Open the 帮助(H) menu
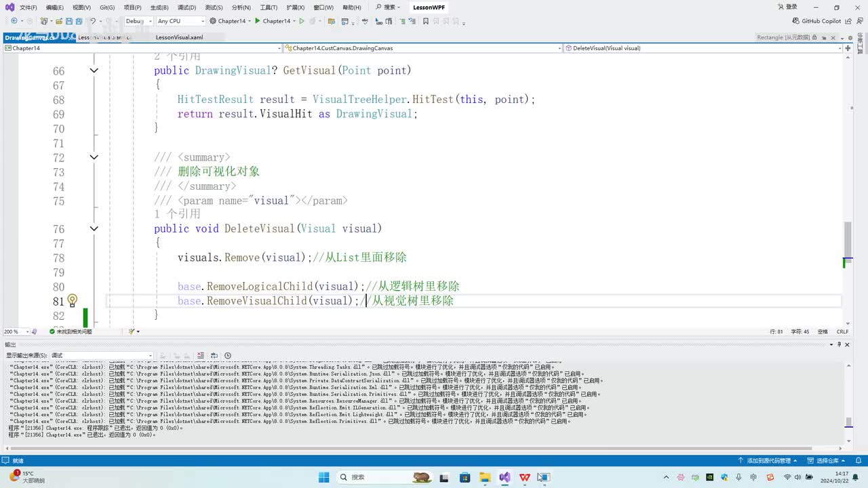This screenshot has height=488, width=868. point(351,7)
